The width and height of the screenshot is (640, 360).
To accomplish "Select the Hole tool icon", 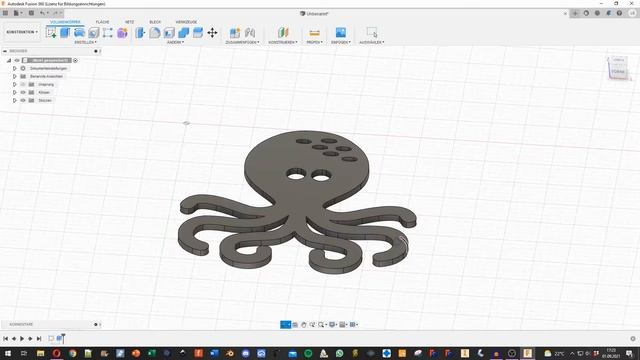I will pos(93,32).
